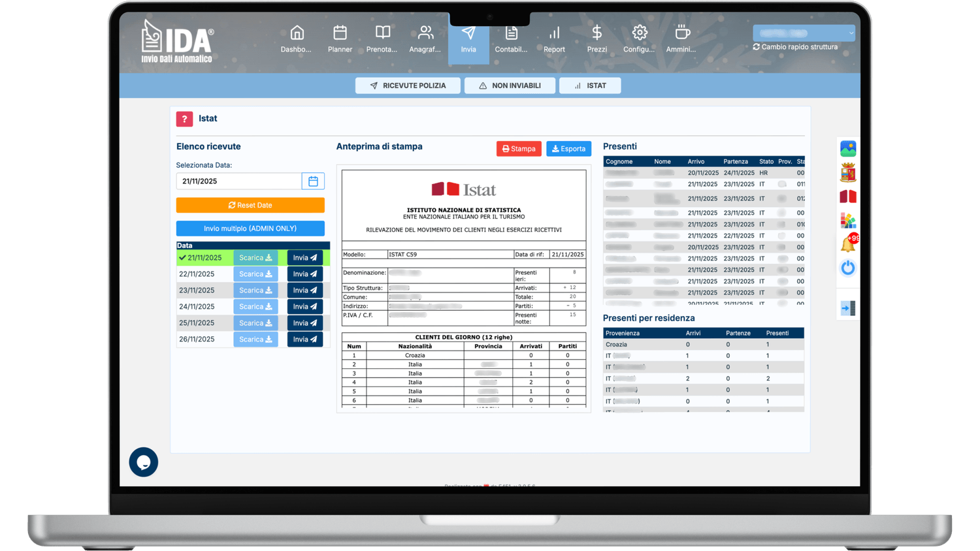This screenshot has width=980, height=551.
Task: Click the Selezionata Data input field
Action: click(239, 181)
